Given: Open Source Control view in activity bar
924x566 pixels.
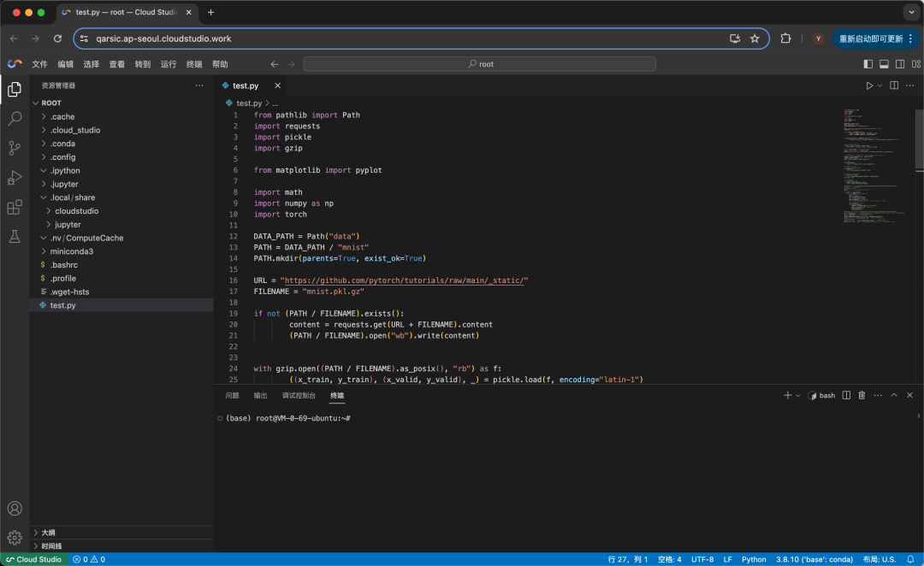Looking at the screenshot, I should click(15, 148).
